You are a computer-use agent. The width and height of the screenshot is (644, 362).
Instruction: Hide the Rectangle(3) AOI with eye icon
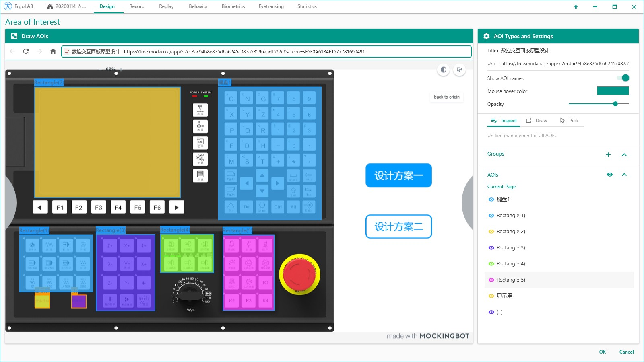click(x=491, y=248)
